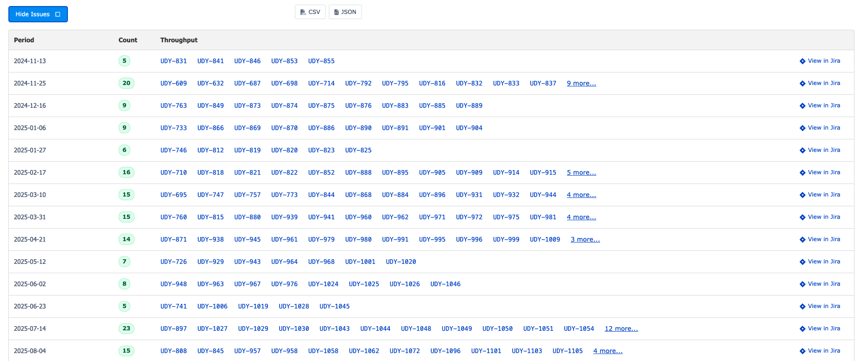This screenshot has width=868, height=361.
Task: Expand the '9 more...' issues link
Action: (x=581, y=83)
